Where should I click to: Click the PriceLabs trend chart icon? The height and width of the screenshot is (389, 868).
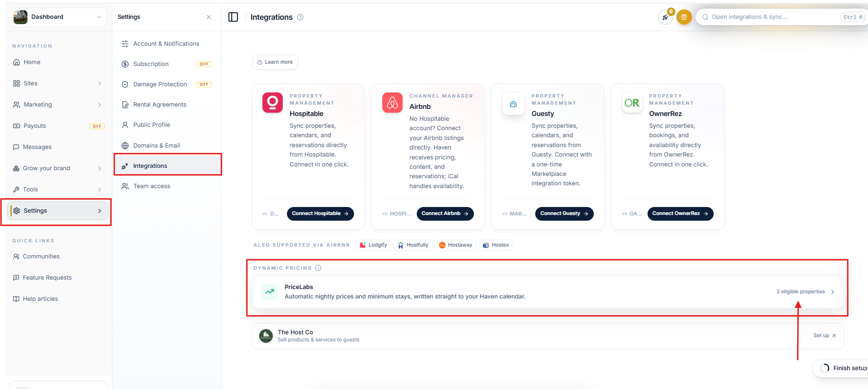[x=270, y=291]
